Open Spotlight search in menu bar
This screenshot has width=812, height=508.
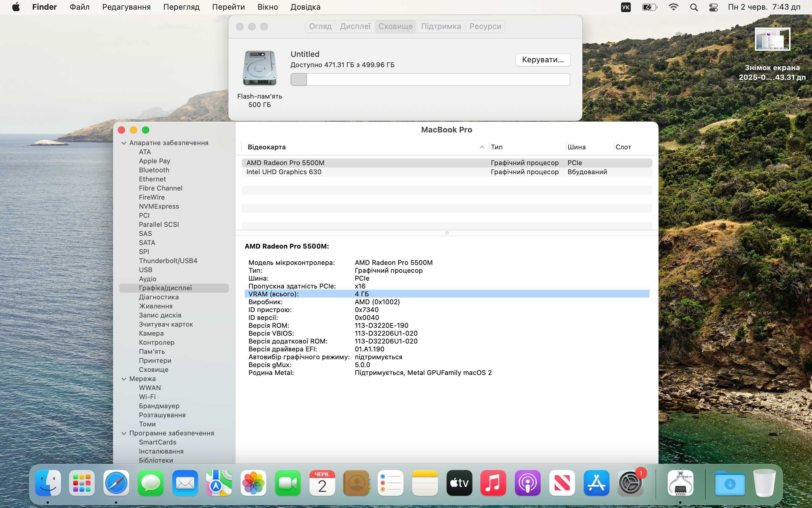click(694, 7)
